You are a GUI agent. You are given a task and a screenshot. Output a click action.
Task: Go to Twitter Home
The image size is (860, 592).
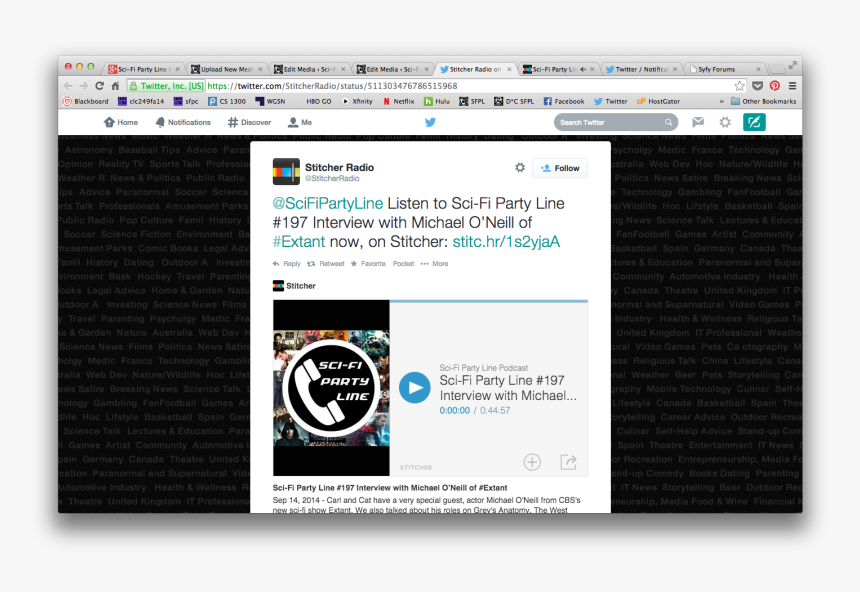(x=121, y=122)
